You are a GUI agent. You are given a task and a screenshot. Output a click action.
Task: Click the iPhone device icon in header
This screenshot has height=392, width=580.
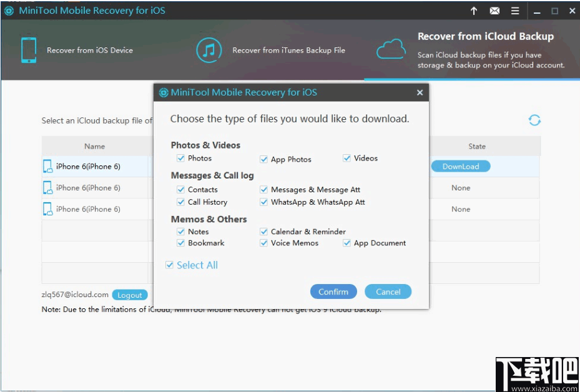coord(29,50)
